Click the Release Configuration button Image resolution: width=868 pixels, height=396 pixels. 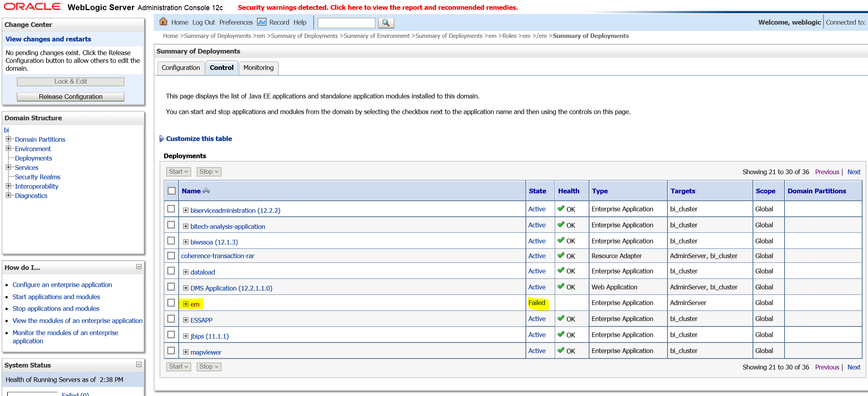tap(71, 96)
